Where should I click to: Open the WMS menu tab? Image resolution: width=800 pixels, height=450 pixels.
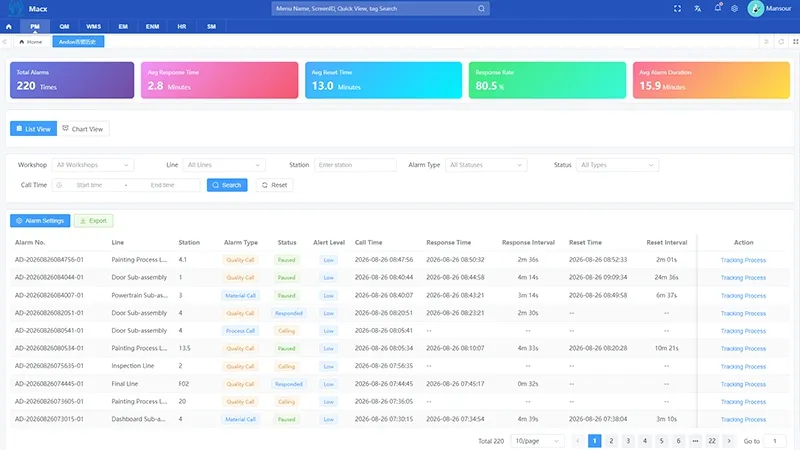point(93,27)
